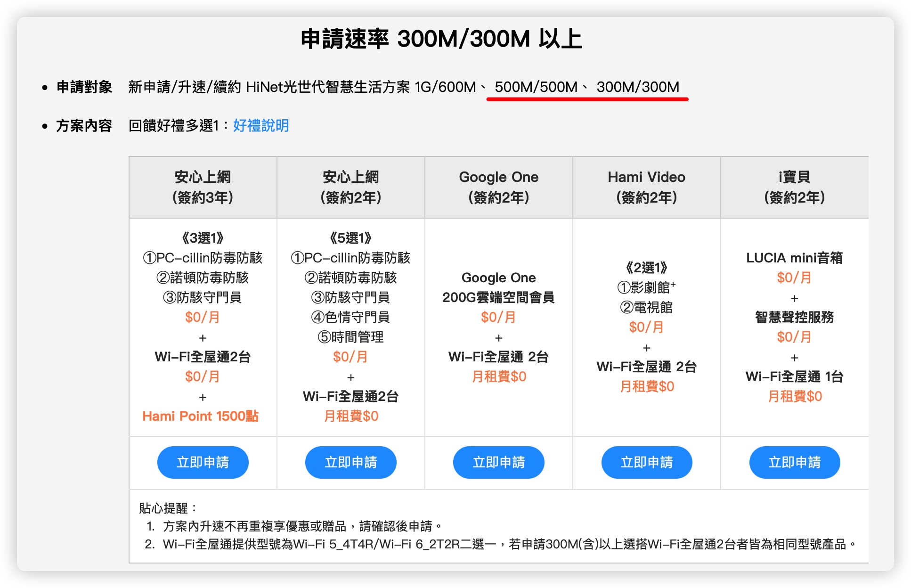Click the Google One (簽約2年) column header
911x588 pixels.
click(x=498, y=187)
